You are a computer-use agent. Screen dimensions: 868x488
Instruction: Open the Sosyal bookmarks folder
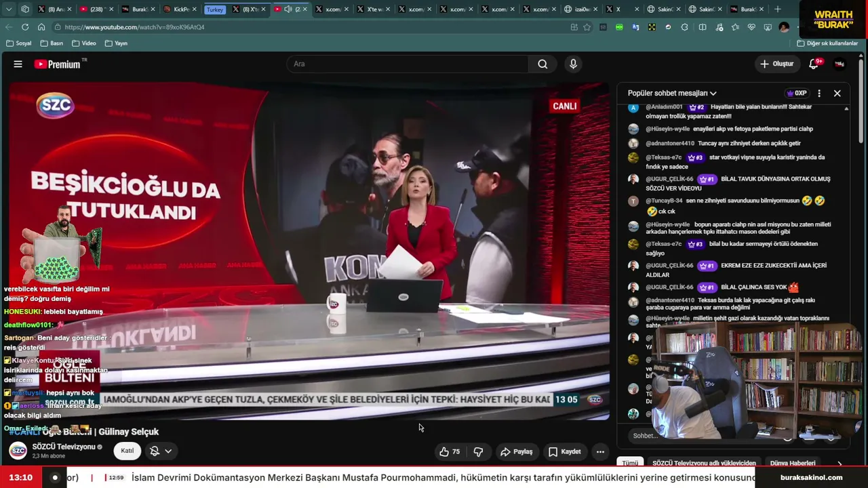[x=18, y=43]
